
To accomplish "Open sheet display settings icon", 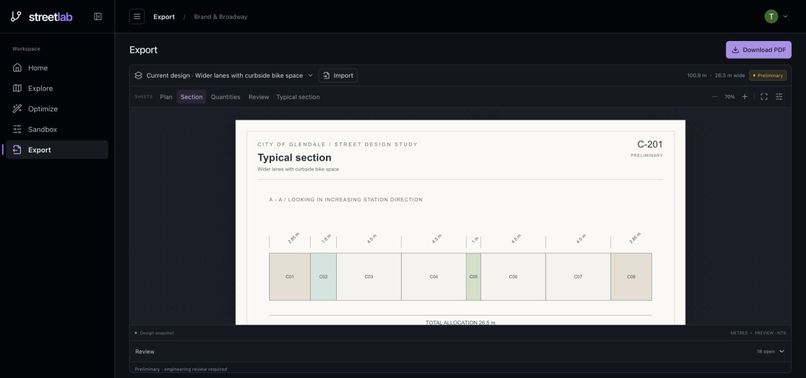I will coord(779,97).
